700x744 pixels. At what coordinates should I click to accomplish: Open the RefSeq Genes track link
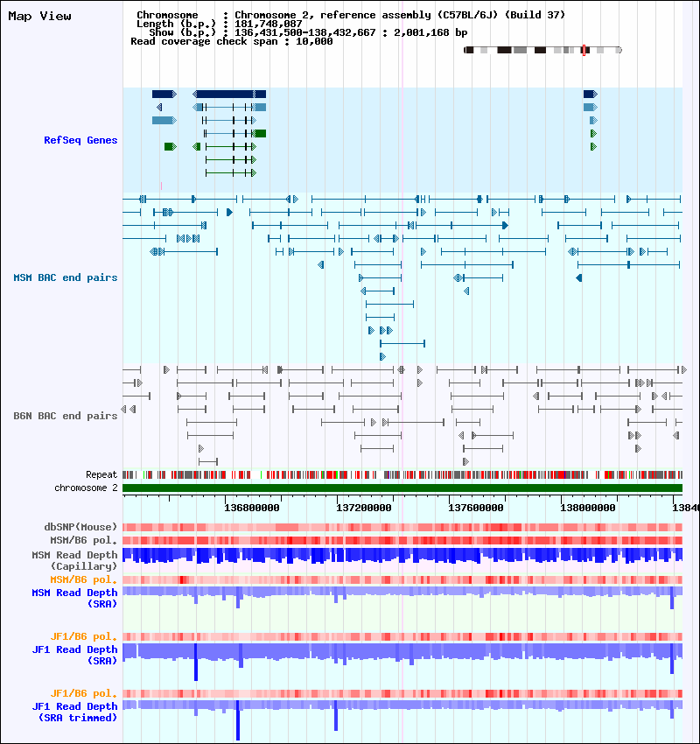point(80,140)
